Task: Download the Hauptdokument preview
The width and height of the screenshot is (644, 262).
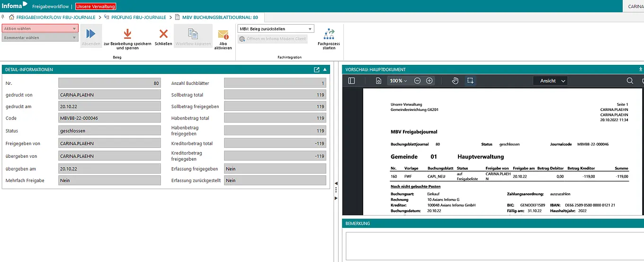Action: tap(641, 69)
